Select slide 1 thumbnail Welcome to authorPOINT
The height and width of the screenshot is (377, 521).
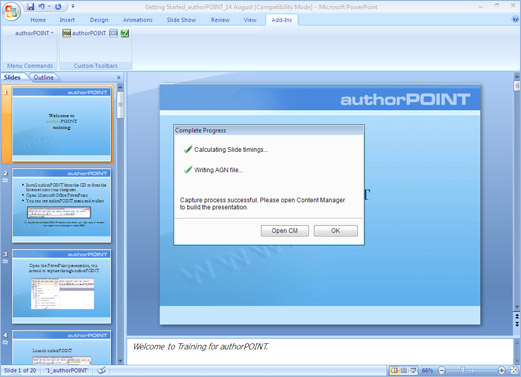click(x=62, y=124)
